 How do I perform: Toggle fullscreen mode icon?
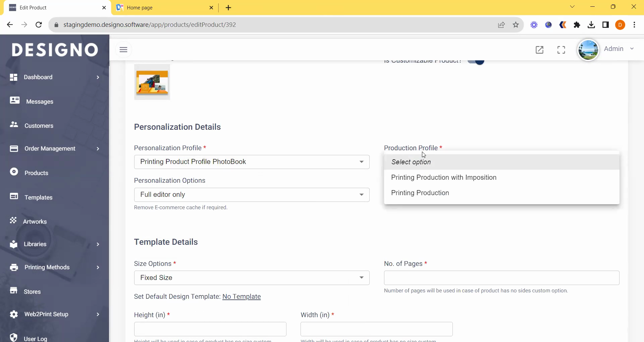point(561,50)
